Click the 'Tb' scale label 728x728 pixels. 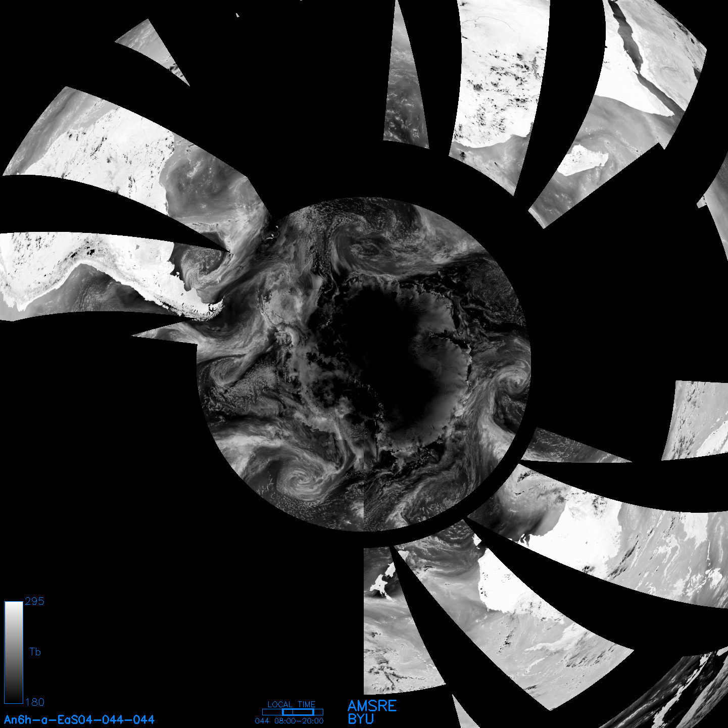coord(35,652)
